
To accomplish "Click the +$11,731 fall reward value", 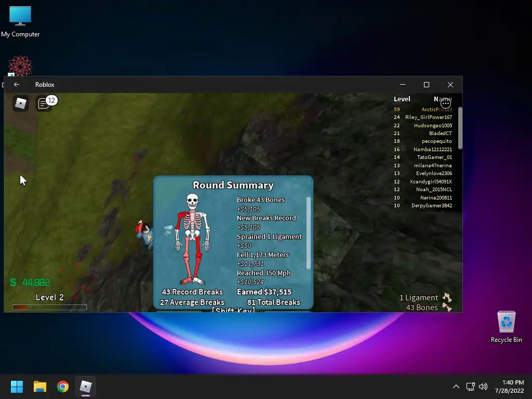I will (250, 263).
